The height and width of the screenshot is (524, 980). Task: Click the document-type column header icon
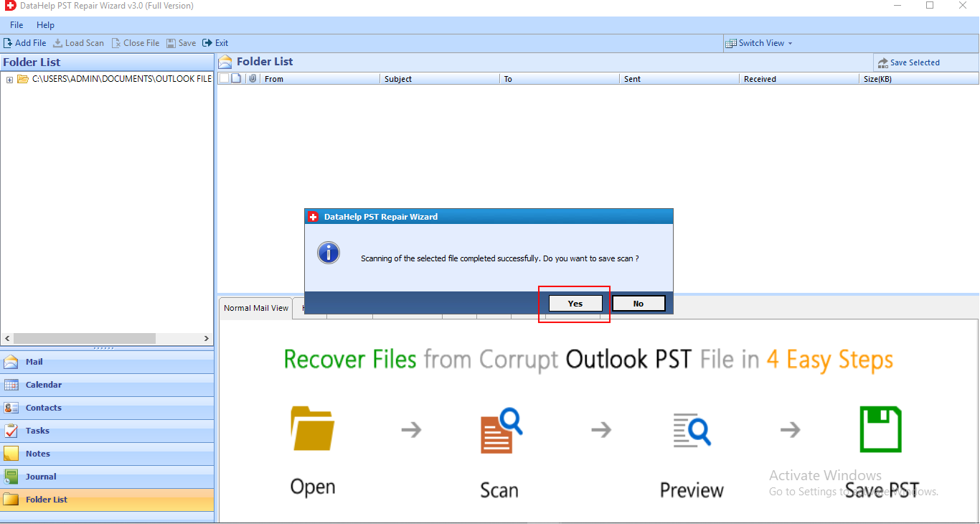pos(236,78)
